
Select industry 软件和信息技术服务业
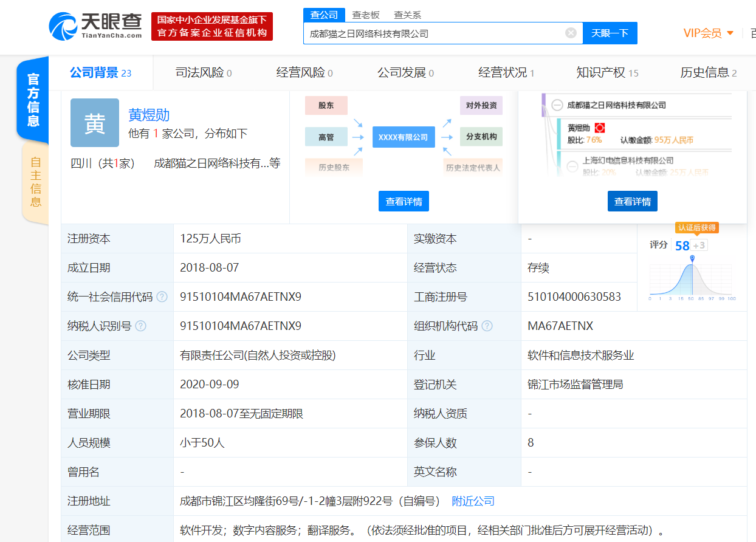coord(581,355)
